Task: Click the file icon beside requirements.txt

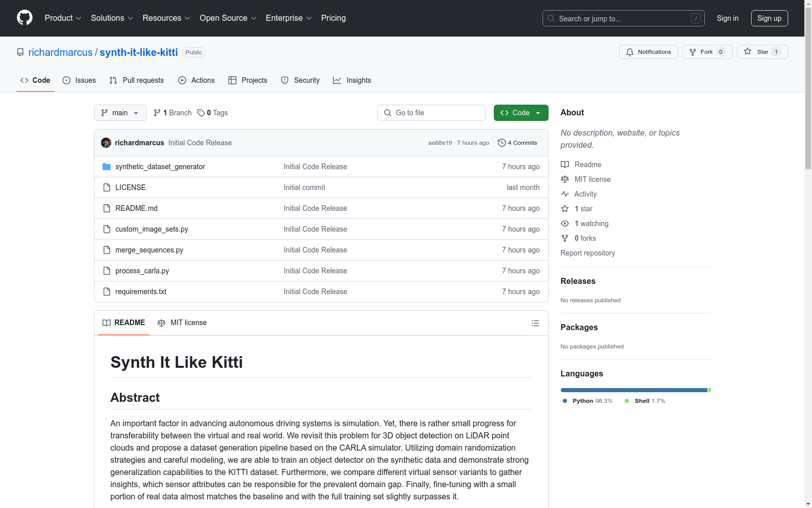Action: coord(107,292)
